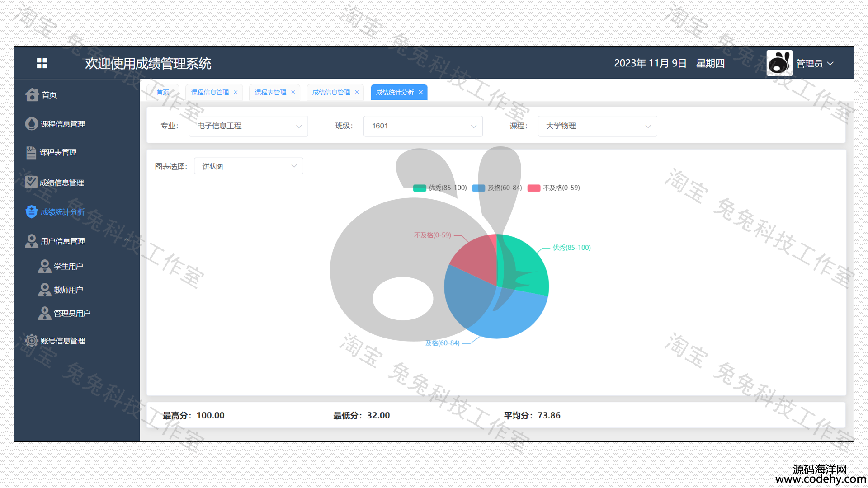Switch to the 成绩信息管理 tab
Viewport: 868px width, 488px height.
click(x=331, y=92)
